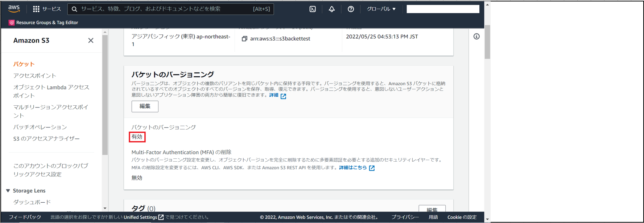Viewport: 644px width, 223px height.
Task: Open バケット in the S3 sidebar
Action: [x=24, y=64]
